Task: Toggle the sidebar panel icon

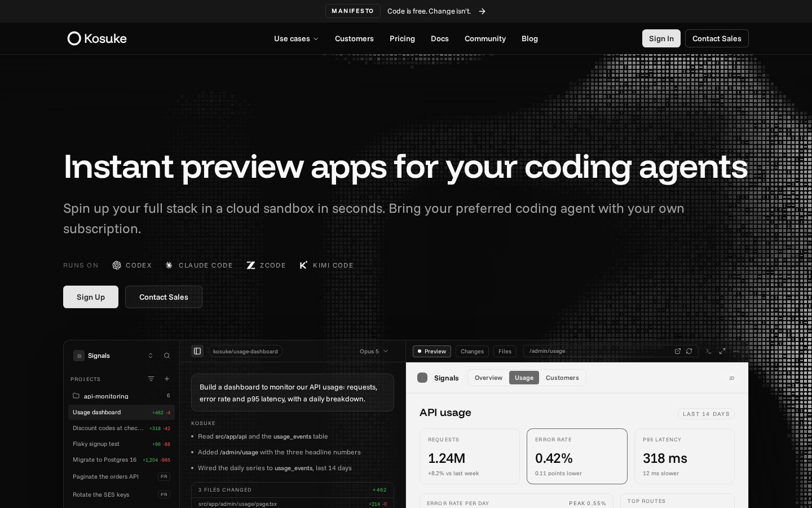Action: (x=197, y=351)
